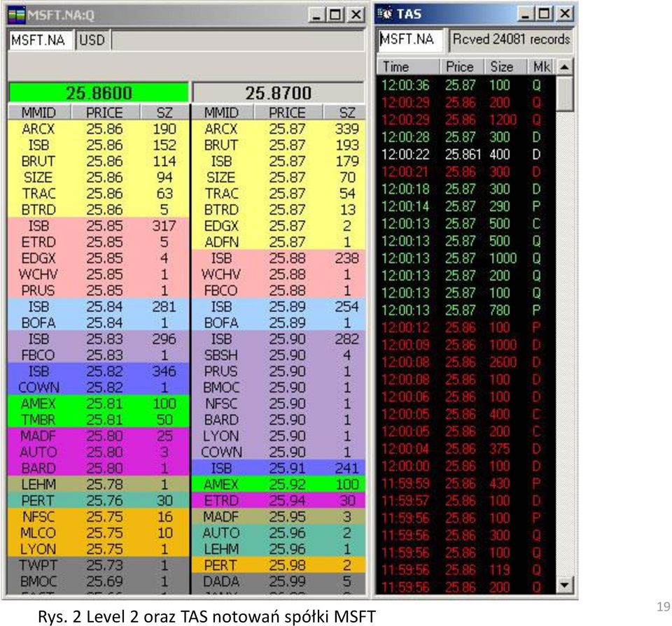Select ISB bid row at 25.83 size 296
The image size is (672, 626).
tap(99, 339)
